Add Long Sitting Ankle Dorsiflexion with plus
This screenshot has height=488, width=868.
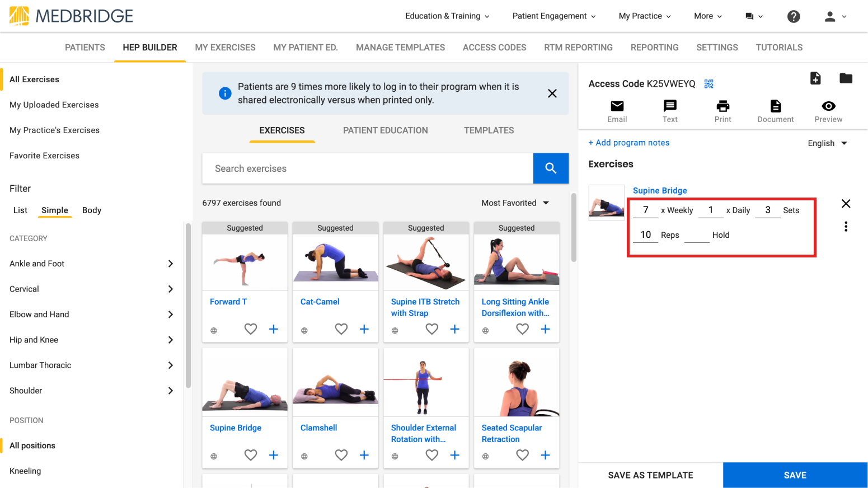tap(546, 329)
